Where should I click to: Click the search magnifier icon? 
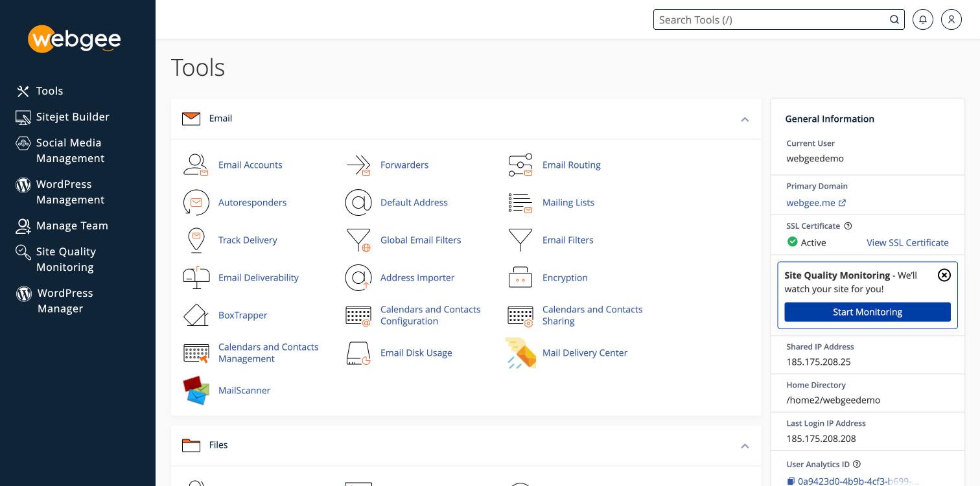point(894,19)
